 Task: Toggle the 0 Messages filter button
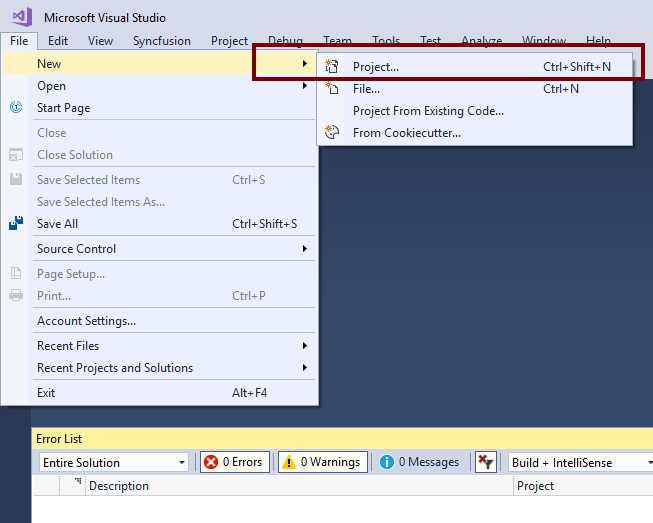tap(421, 462)
